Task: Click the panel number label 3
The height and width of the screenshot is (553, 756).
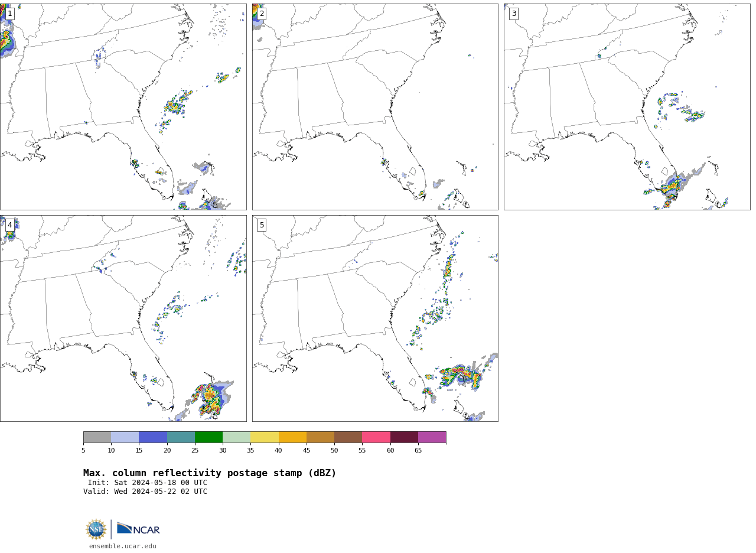Action: 513,14
